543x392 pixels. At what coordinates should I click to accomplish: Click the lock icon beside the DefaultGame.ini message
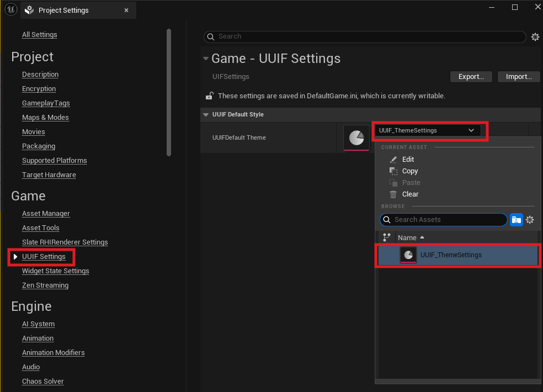coord(210,96)
